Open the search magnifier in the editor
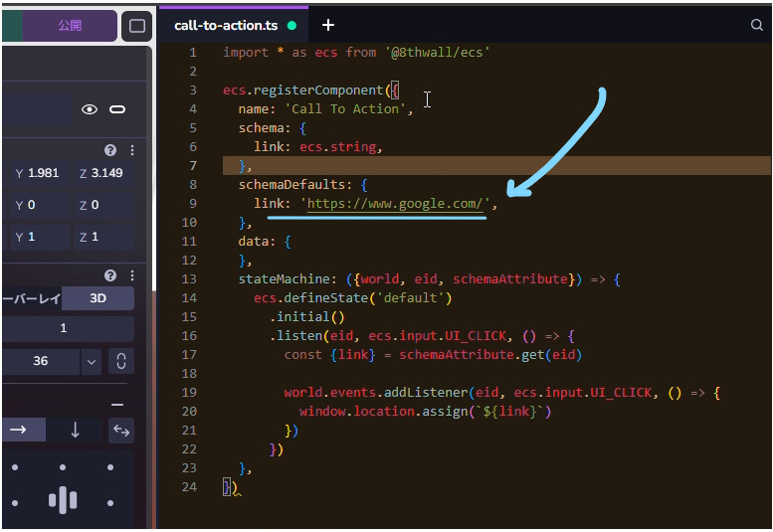The height and width of the screenshot is (532, 773). tap(756, 25)
